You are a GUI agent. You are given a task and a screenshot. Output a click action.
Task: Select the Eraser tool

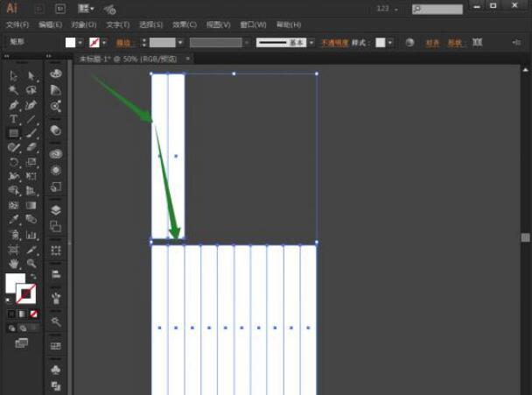(31, 147)
